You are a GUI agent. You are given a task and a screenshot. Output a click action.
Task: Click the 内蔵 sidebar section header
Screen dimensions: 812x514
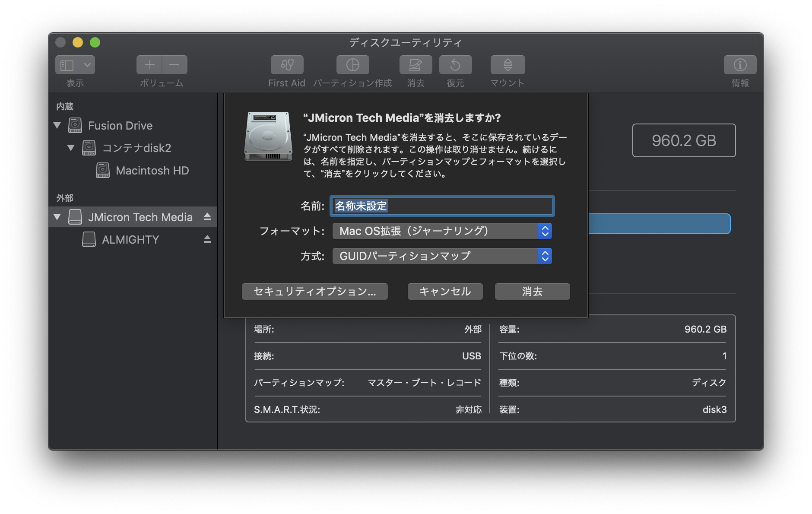tap(65, 106)
